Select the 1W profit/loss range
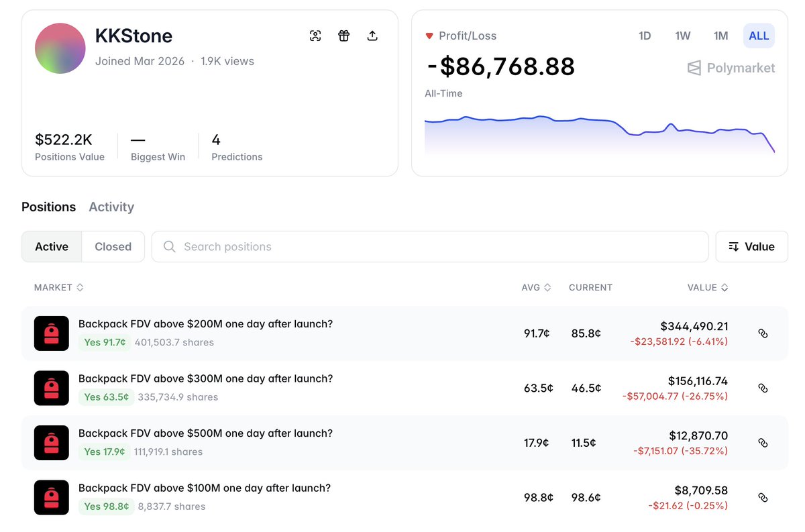The height and width of the screenshot is (532, 805). coord(683,36)
